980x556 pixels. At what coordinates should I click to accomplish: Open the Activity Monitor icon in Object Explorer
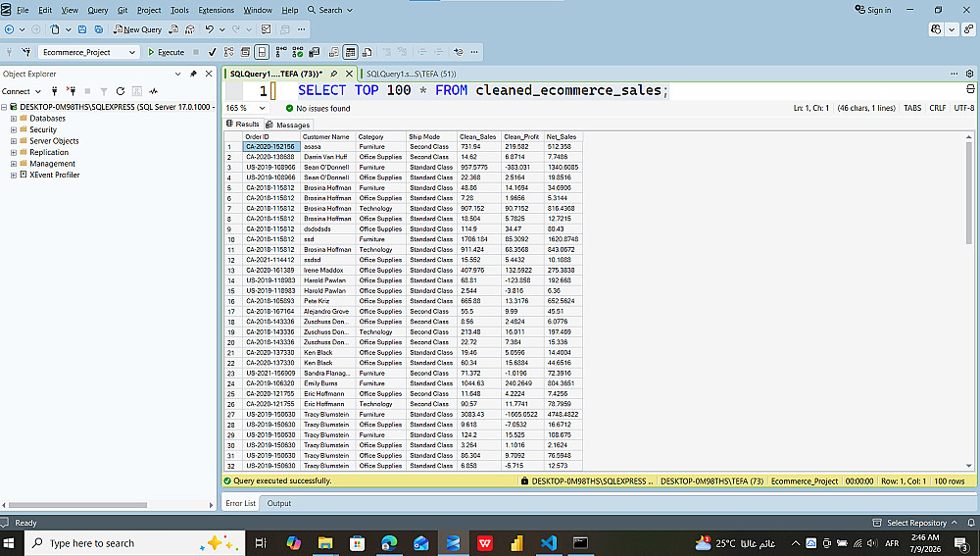pyautogui.click(x=153, y=91)
